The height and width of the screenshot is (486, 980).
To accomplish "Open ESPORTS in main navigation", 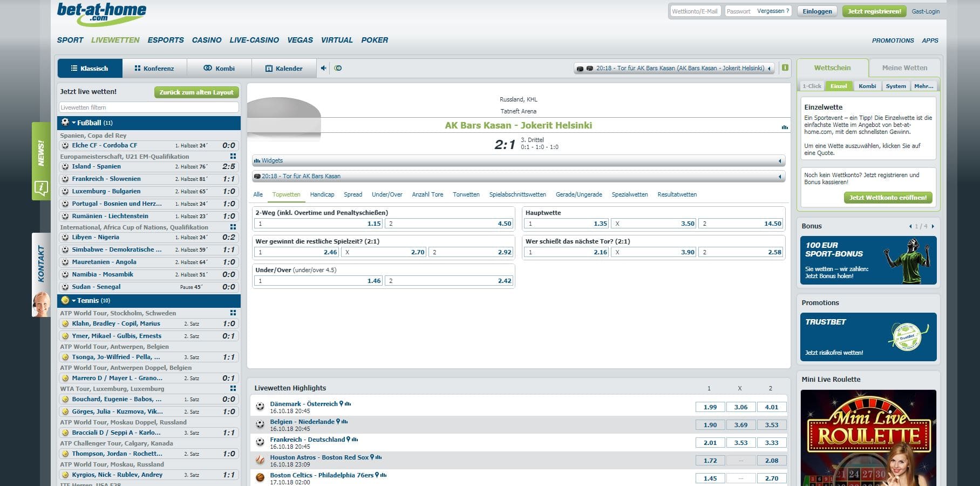I will click(x=166, y=40).
